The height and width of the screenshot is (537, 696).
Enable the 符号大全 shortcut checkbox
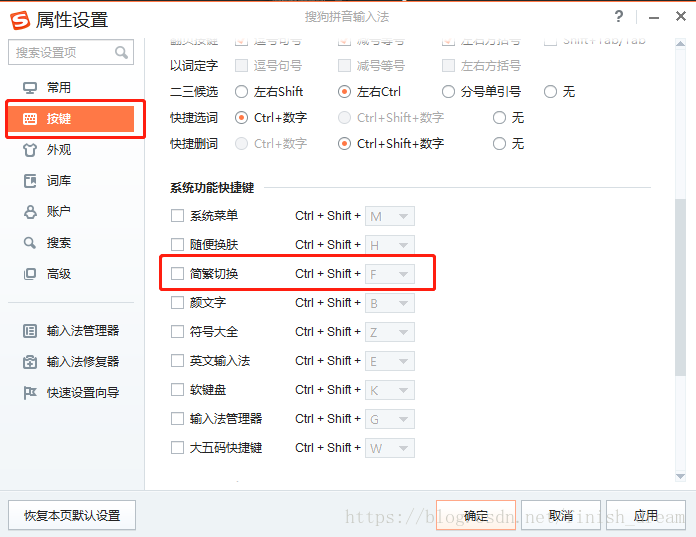(178, 332)
